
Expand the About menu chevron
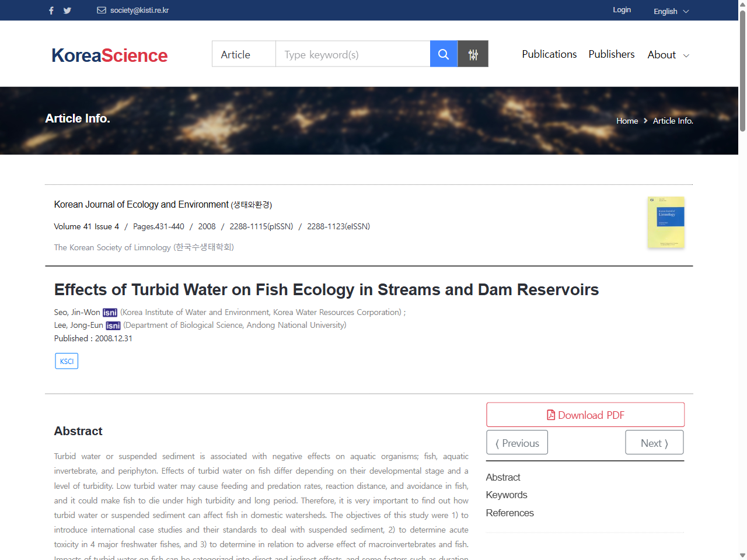point(686,55)
